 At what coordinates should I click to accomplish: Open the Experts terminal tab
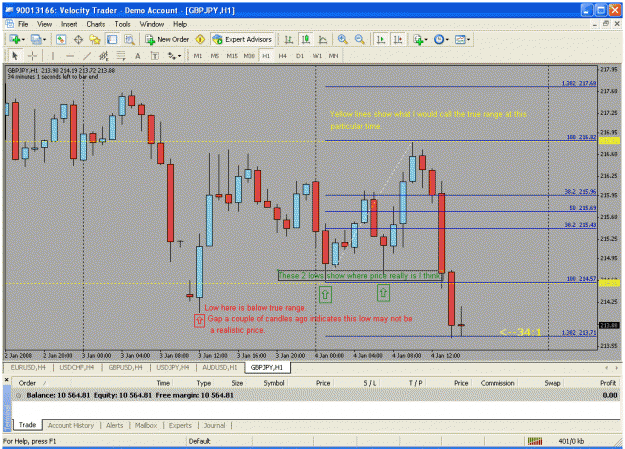pos(180,425)
